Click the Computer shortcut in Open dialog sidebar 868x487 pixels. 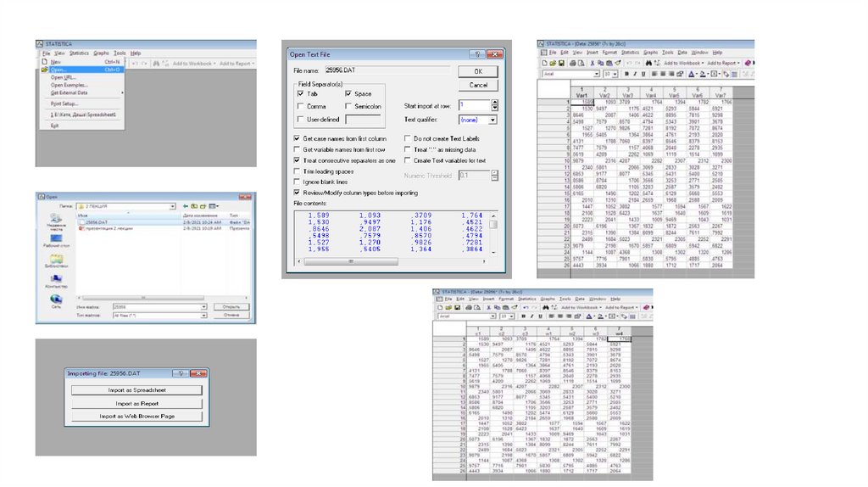tap(57, 281)
